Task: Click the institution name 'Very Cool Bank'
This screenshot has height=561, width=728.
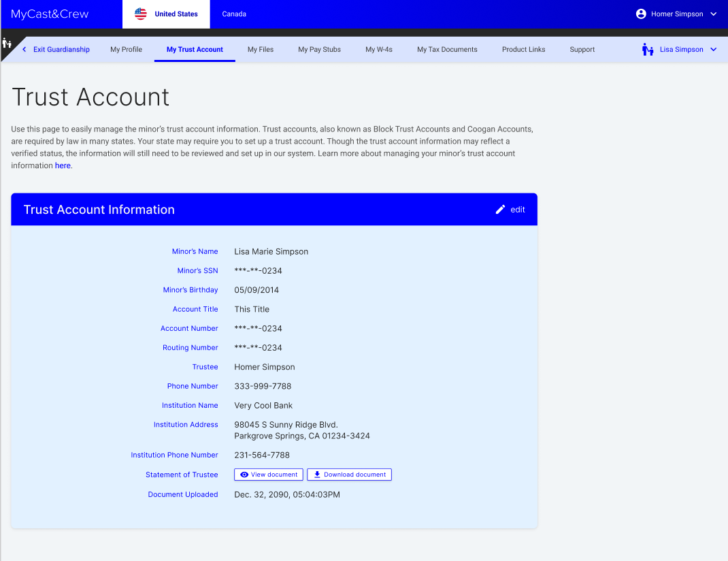Action: (x=263, y=405)
